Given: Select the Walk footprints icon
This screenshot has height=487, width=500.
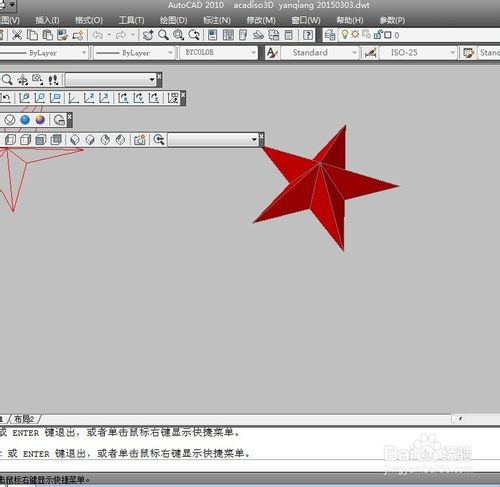Looking at the screenshot, I should point(53,80).
